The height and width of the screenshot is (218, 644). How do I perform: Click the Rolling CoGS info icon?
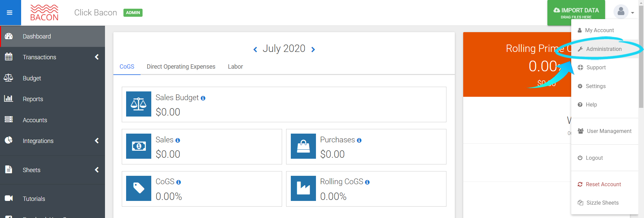coord(367,182)
